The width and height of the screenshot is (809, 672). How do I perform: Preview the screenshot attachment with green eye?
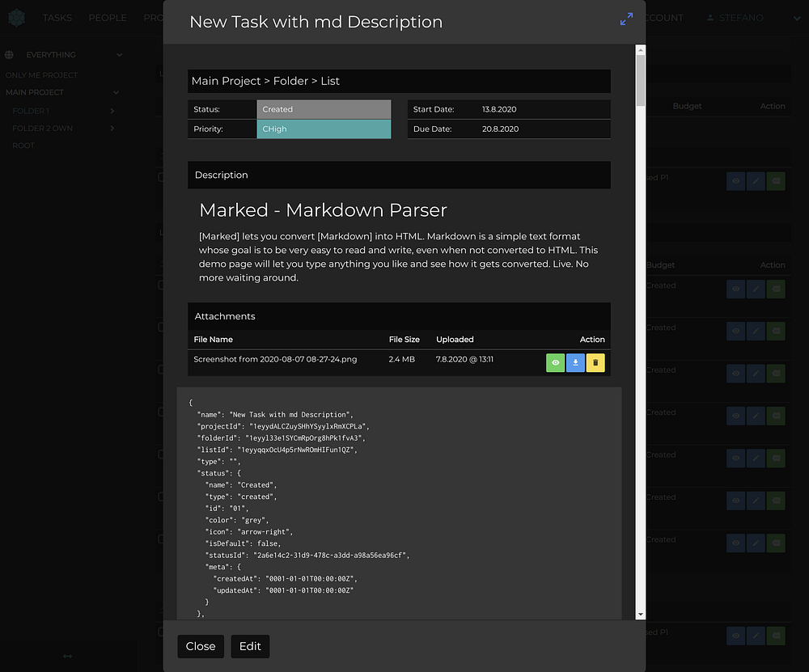(555, 362)
